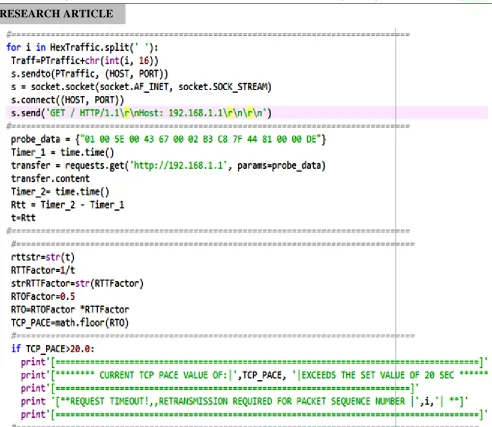The image size is (492, 427).
Task: Click the line 'Timer_1 = time.time()'
Action: [x=62, y=152]
